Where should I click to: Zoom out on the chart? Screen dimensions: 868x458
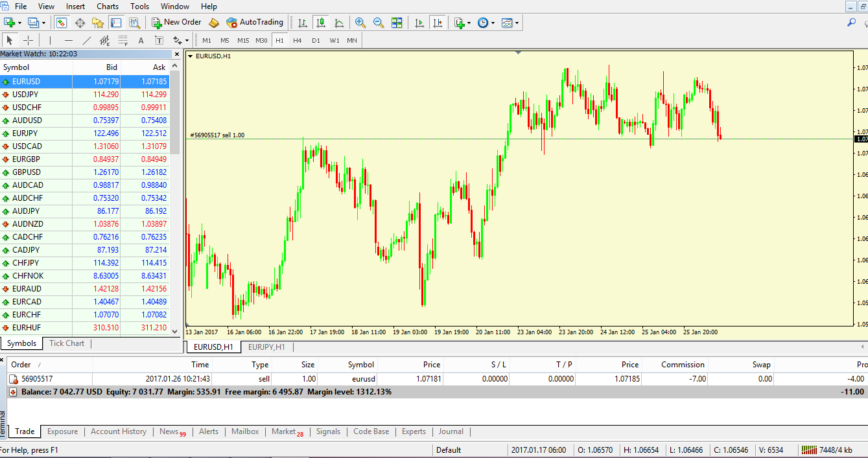[x=378, y=22]
